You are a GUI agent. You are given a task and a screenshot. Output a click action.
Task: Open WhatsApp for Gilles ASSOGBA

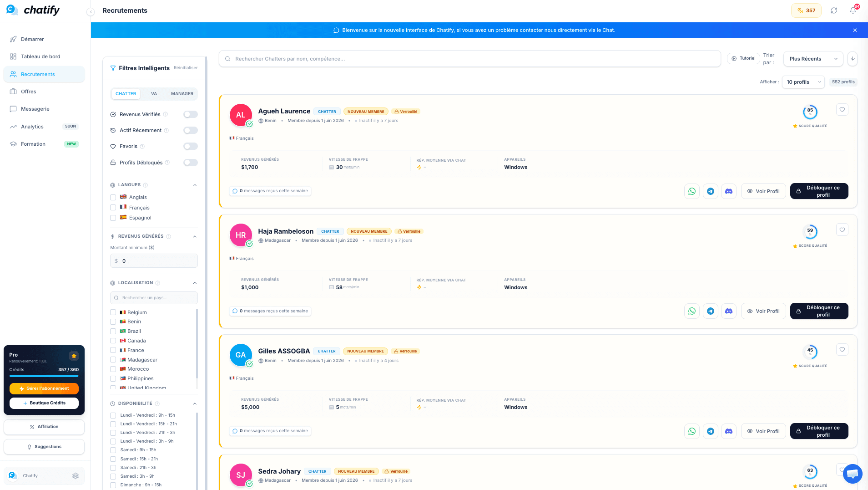[692, 431]
